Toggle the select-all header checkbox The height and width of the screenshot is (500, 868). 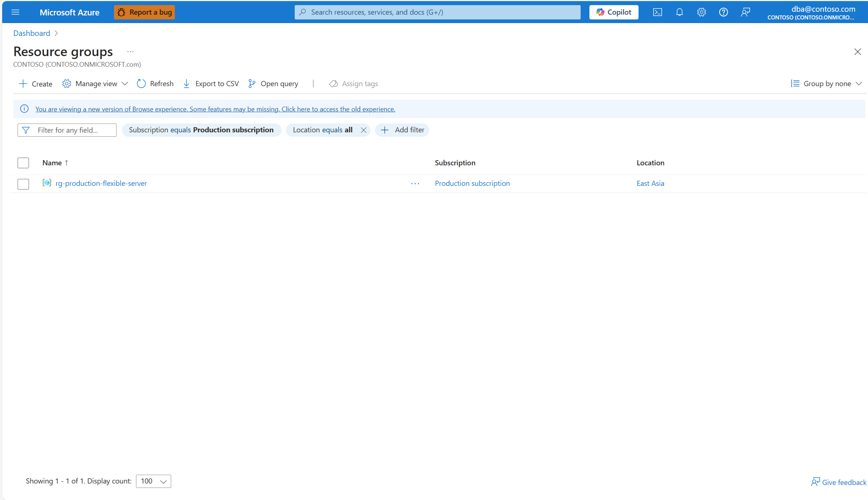[23, 163]
